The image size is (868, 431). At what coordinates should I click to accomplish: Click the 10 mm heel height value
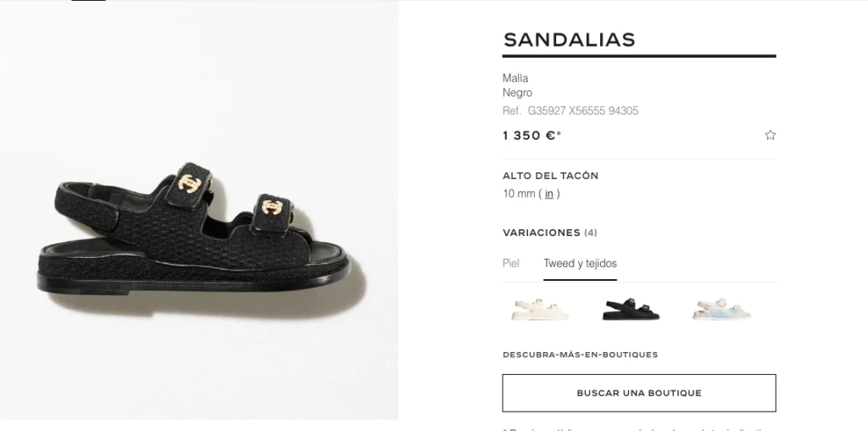(519, 194)
